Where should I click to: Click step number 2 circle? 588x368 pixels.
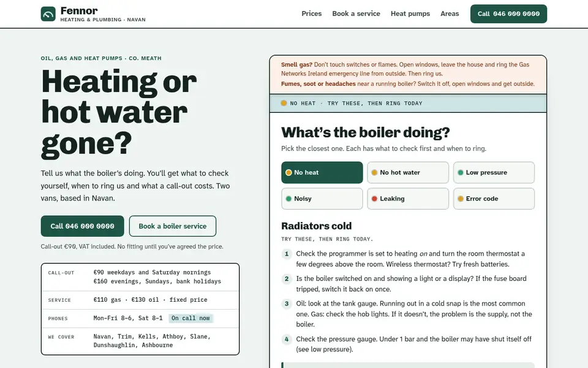(x=287, y=279)
